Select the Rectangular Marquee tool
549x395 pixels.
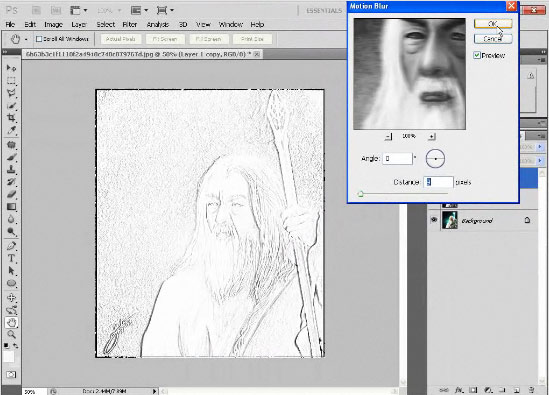[x=11, y=81]
